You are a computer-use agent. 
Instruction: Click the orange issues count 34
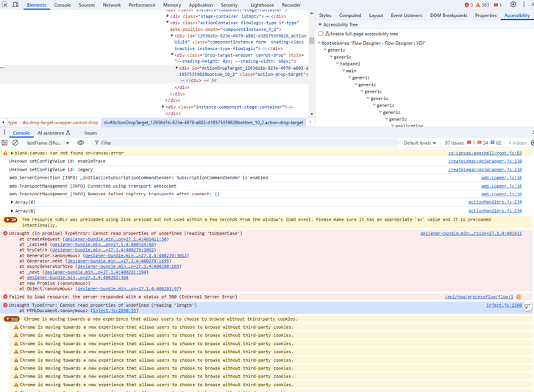click(x=483, y=143)
